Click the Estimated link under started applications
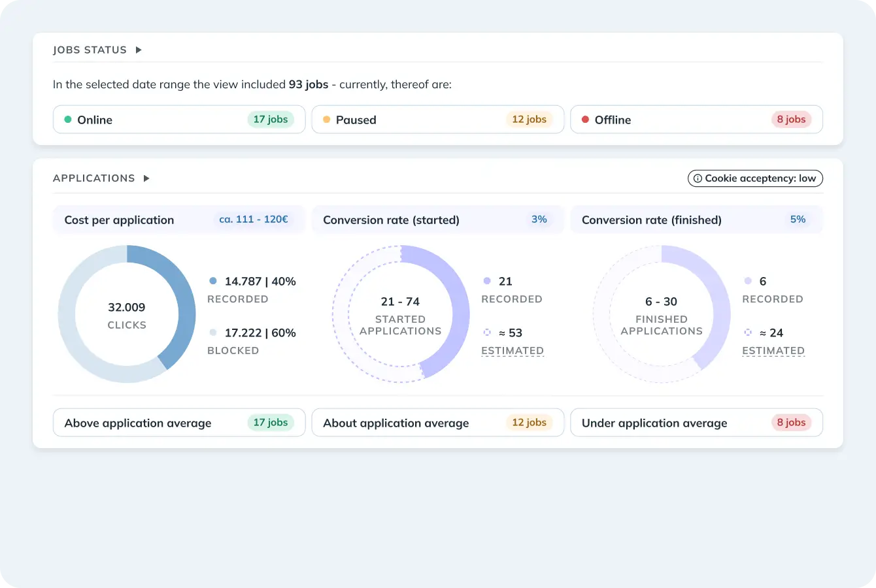Viewport: 876px width, 588px height. (x=513, y=351)
